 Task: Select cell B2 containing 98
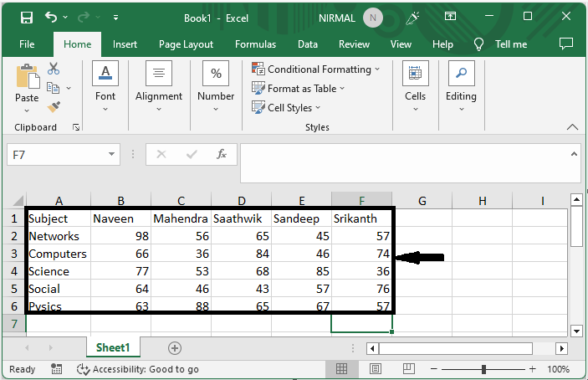[x=121, y=236]
